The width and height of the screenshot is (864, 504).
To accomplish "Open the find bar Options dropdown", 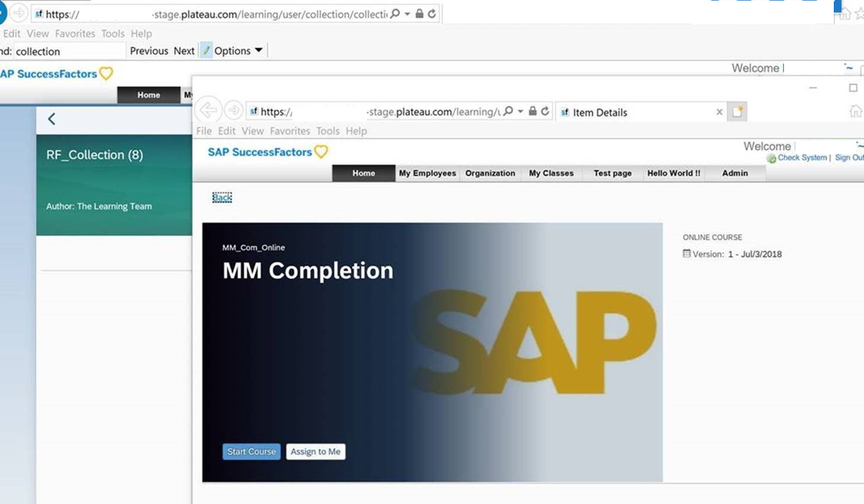I will tap(238, 51).
